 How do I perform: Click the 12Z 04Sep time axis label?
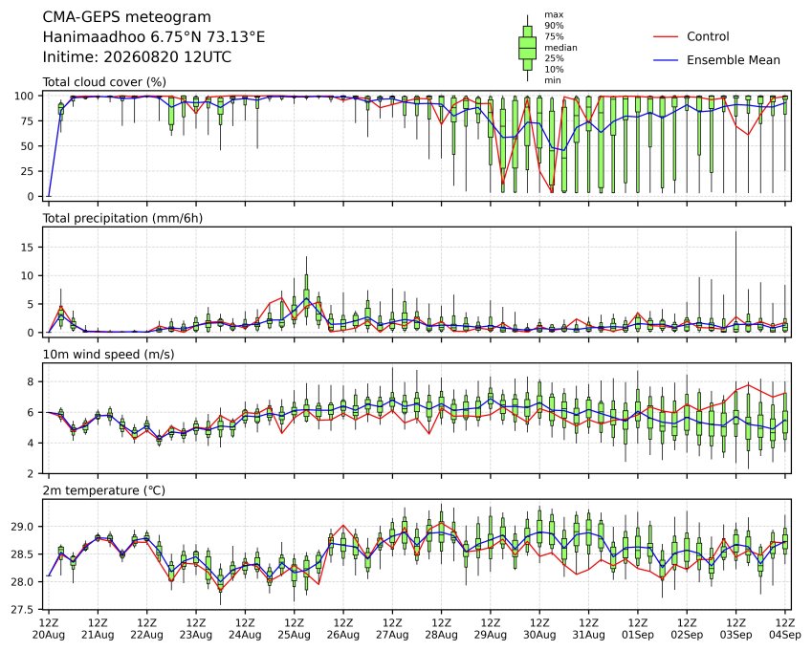784,629
